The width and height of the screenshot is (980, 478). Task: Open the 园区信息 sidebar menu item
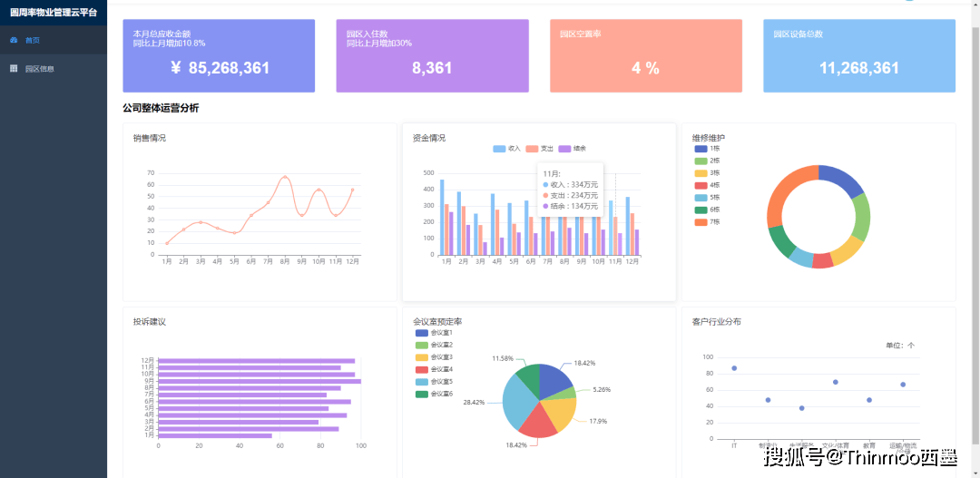point(54,69)
